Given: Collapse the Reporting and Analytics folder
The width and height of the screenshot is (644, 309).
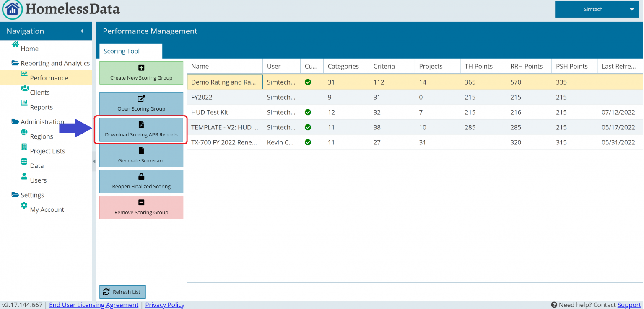Looking at the screenshot, I should click(16, 63).
